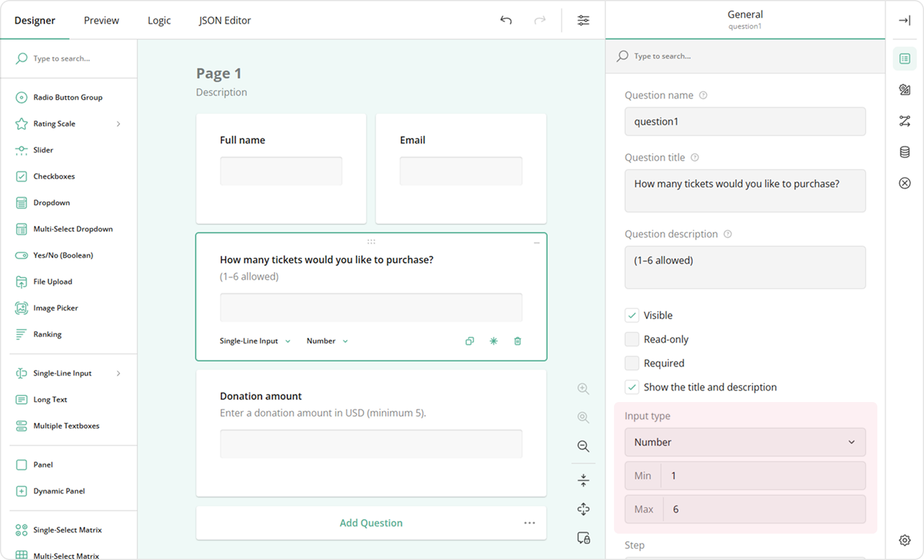This screenshot has width=924, height=560.
Task: Delete the tickets question with trash icon
Action: [518, 341]
